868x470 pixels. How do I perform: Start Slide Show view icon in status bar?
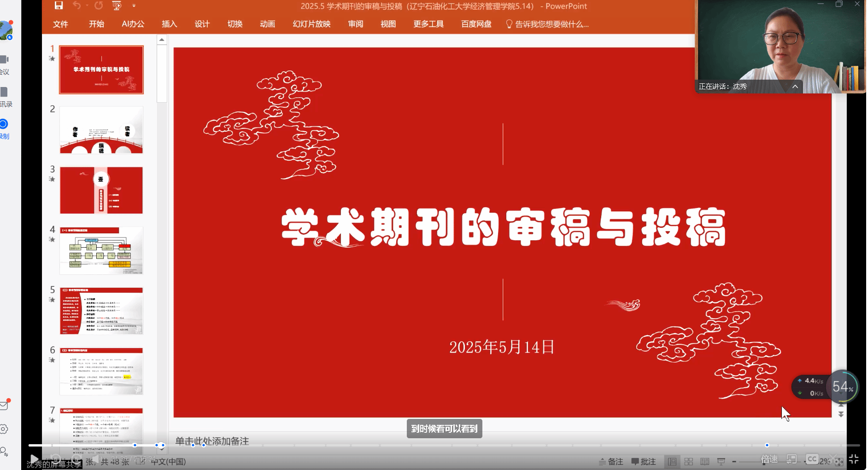(721, 461)
